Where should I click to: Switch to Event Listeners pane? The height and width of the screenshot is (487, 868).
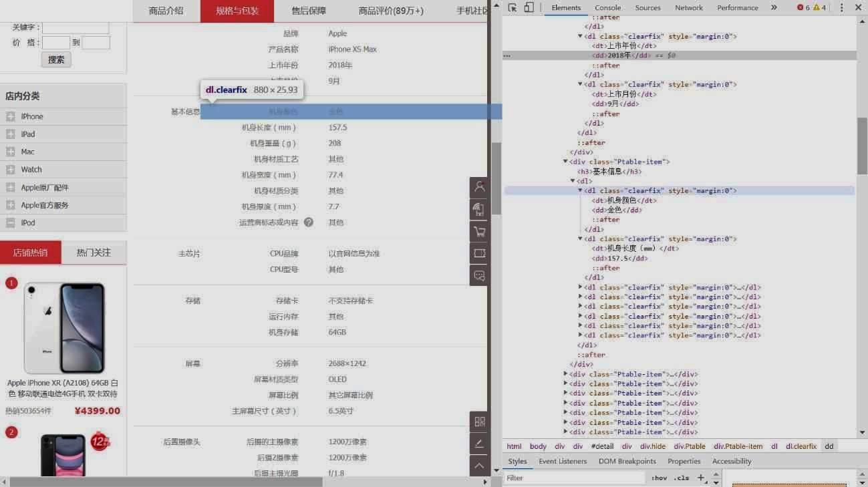coord(563,462)
